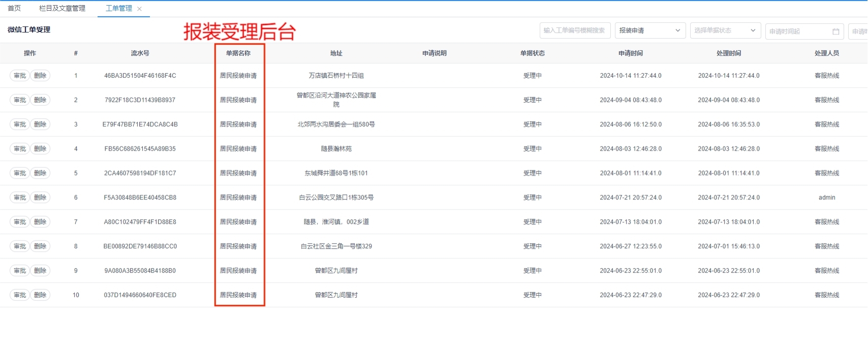The width and height of the screenshot is (868, 350).
Task: Switch to the 首页 tab
Action: coord(14,8)
